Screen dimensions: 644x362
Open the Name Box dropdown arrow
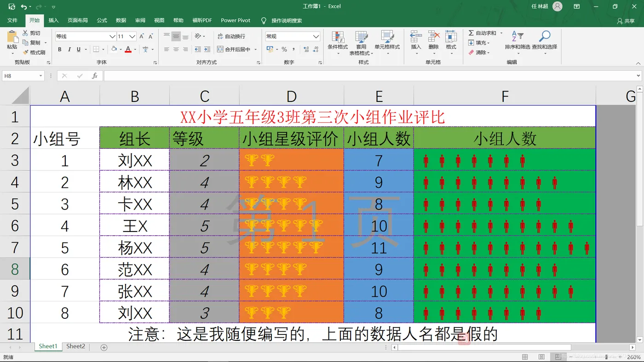(40, 76)
